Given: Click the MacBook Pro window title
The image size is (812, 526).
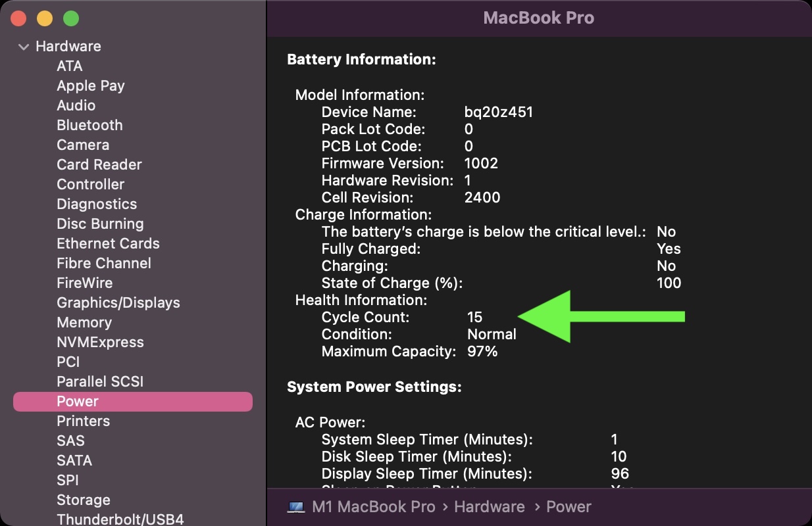Looking at the screenshot, I should point(538,18).
